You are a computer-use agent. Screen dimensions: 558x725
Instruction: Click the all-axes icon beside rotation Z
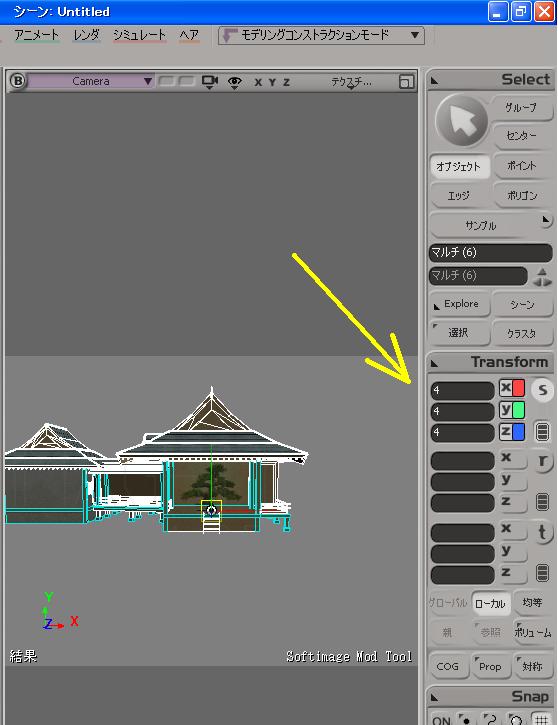(542, 502)
